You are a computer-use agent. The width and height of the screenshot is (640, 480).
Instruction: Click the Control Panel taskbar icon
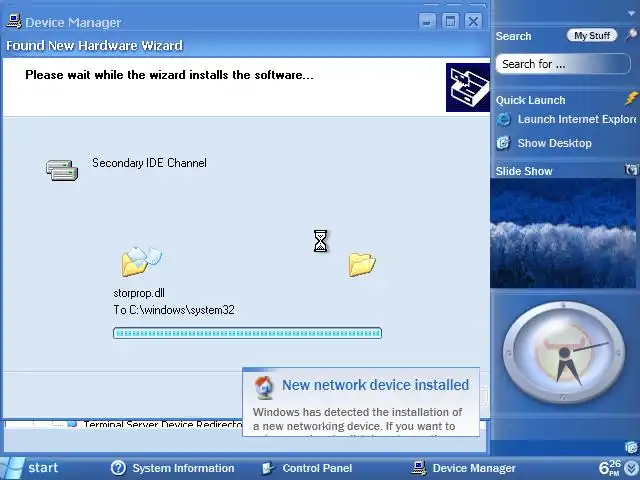tap(268, 468)
